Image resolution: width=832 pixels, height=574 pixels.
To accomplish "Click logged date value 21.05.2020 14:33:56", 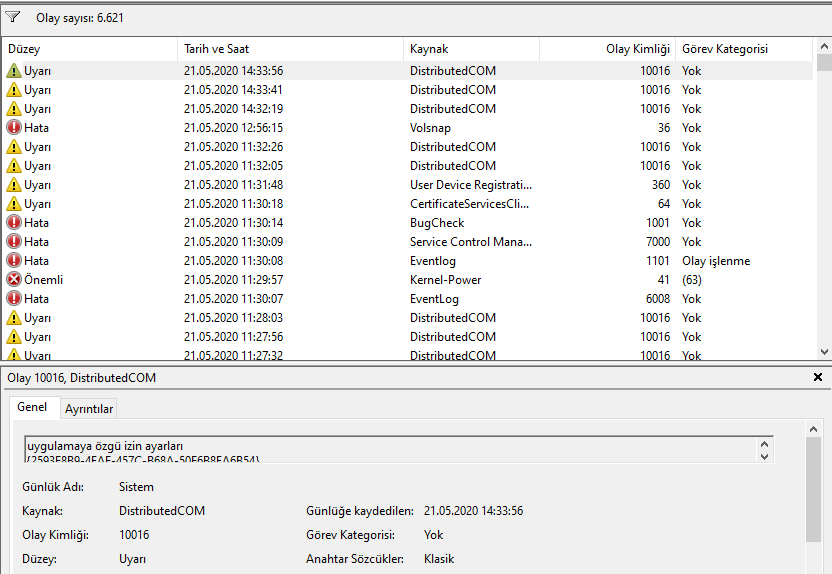I will tap(473, 511).
